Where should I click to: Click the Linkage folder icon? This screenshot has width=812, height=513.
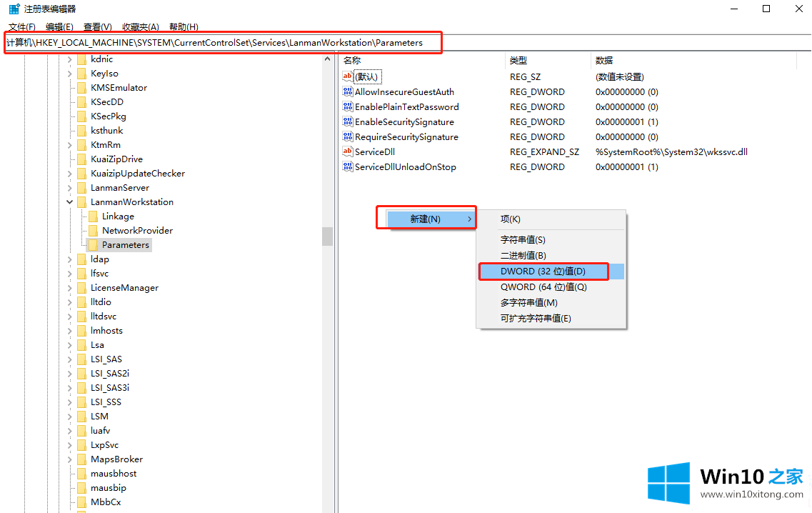[x=94, y=216]
